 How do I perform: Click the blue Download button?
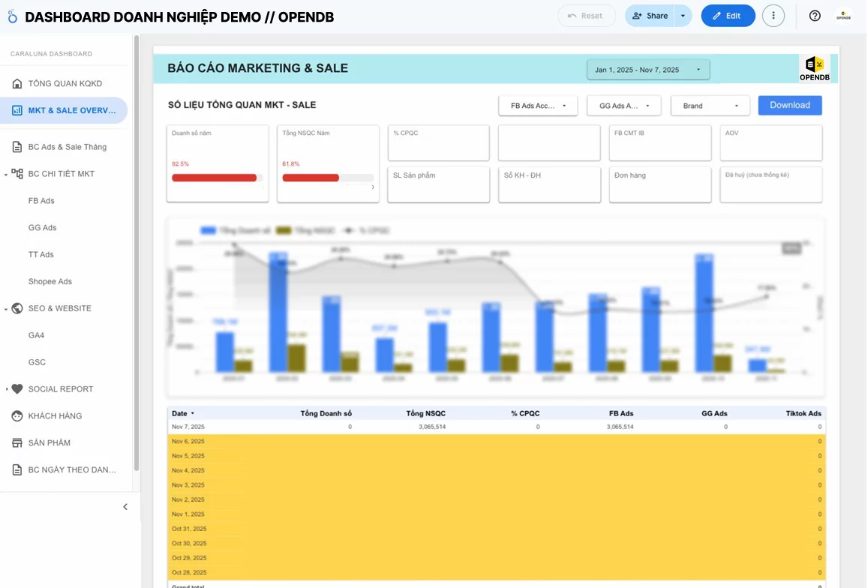coord(789,105)
